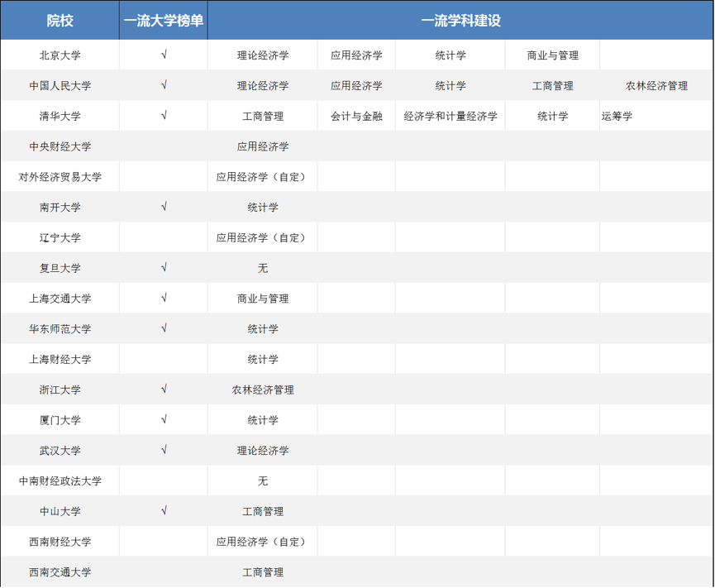The image size is (715, 588).
Task: Click 商业与管理 in 上海交通大学 row
Action: click(263, 299)
